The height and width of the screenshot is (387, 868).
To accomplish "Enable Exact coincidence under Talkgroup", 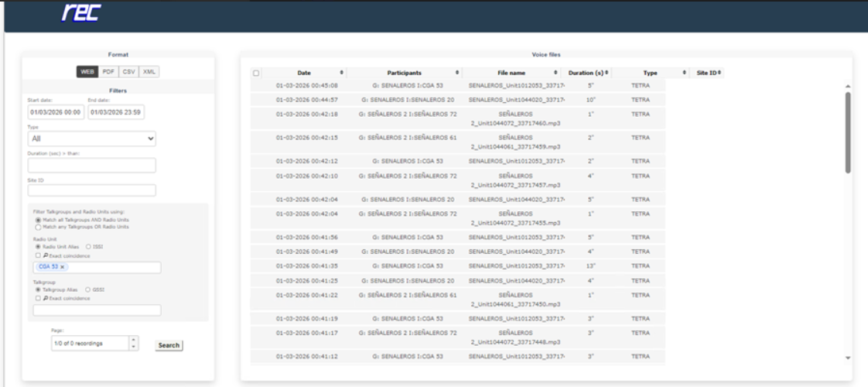I will pos(38,299).
